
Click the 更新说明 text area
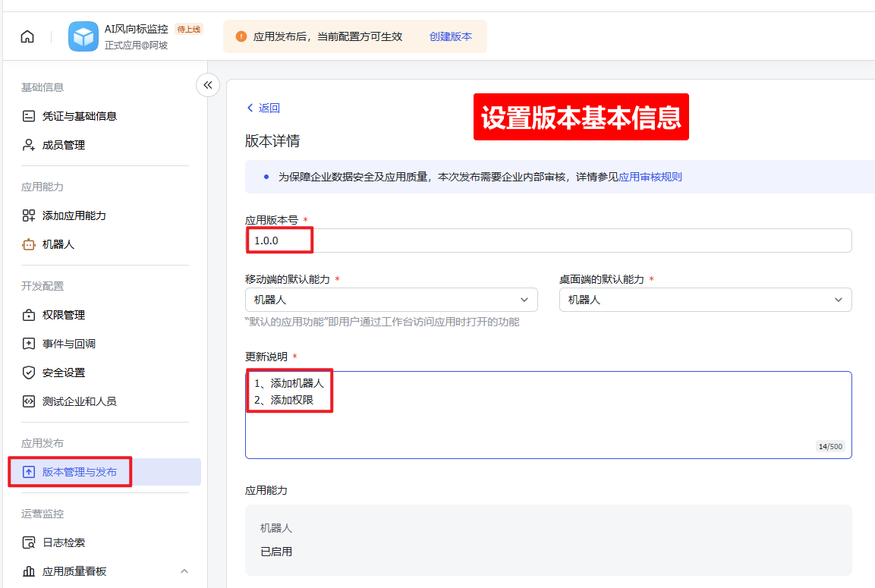tap(549, 415)
